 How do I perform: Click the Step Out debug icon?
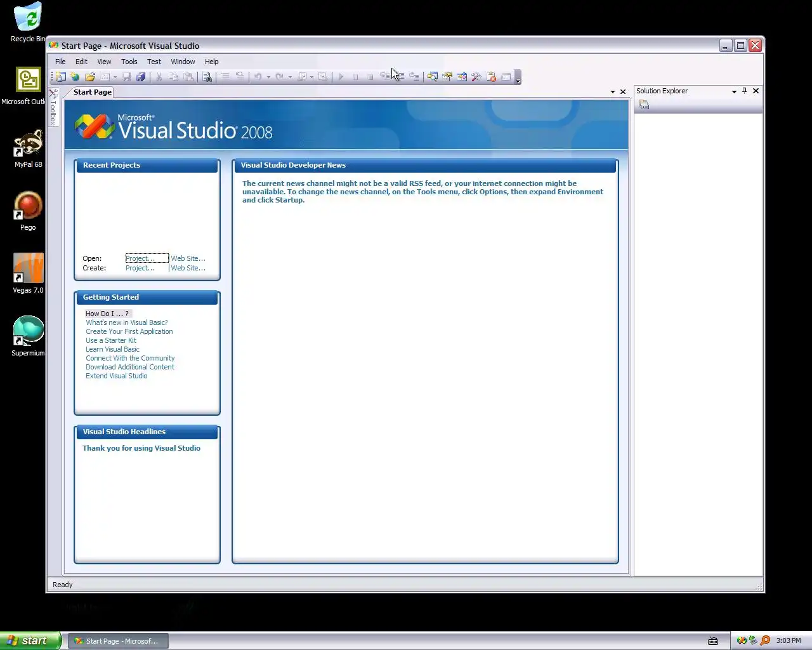click(x=414, y=77)
